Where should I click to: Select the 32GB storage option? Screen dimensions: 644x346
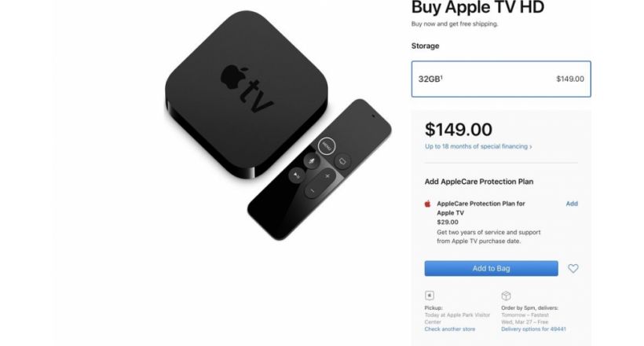pos(501,79)
